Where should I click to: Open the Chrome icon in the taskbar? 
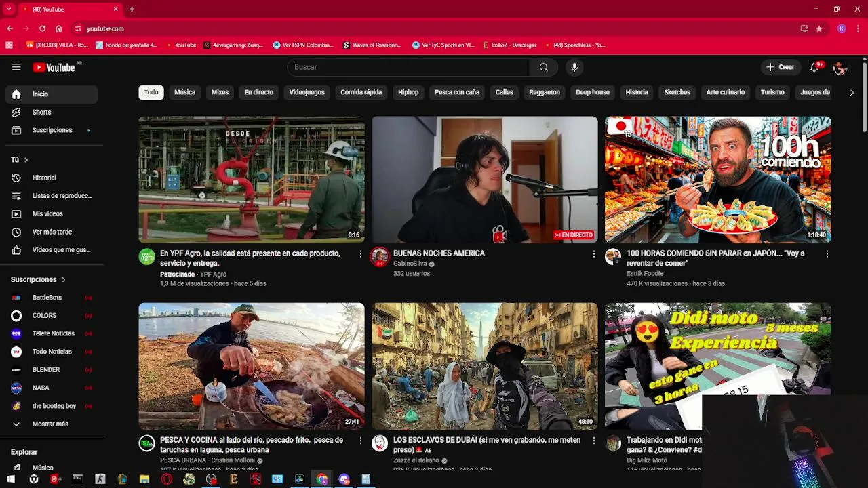(x=322, y=479)
